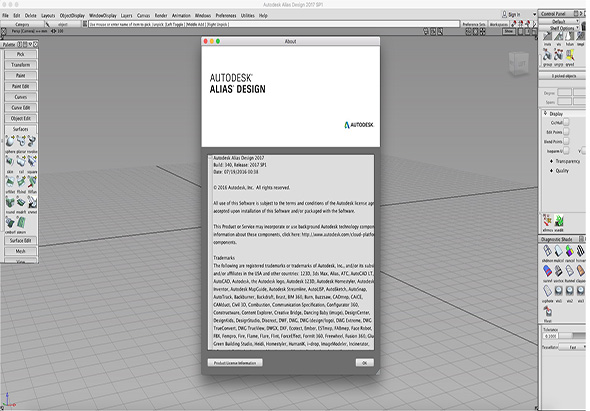Viewport: 590px width, 411px height.
Task: Click the xcaddt icon in Control Panel
Action: coord(559,221)
